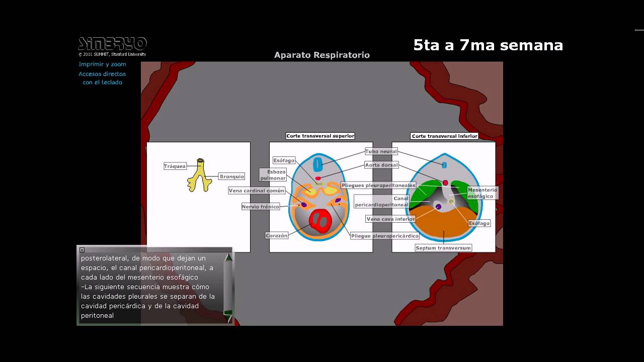Viewport: 644px width, 362px height.
Task: Click the Tráquea label
Action: pos(175,166)
